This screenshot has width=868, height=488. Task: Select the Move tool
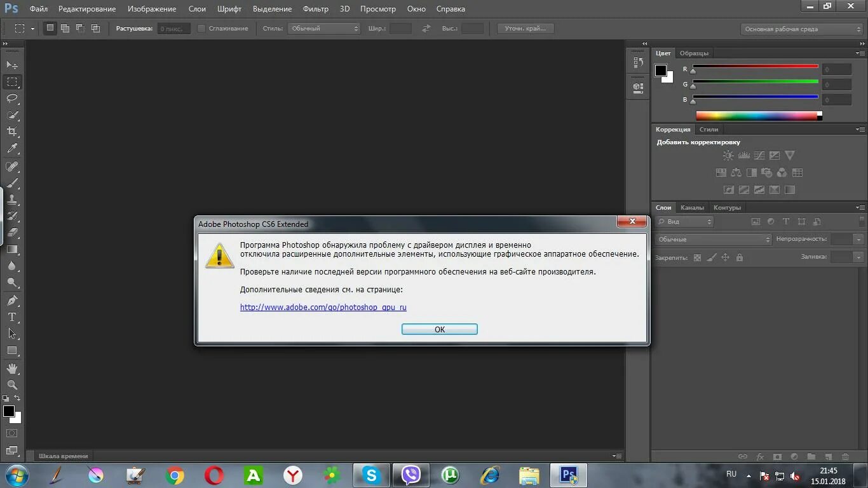(x=12, y=65)
